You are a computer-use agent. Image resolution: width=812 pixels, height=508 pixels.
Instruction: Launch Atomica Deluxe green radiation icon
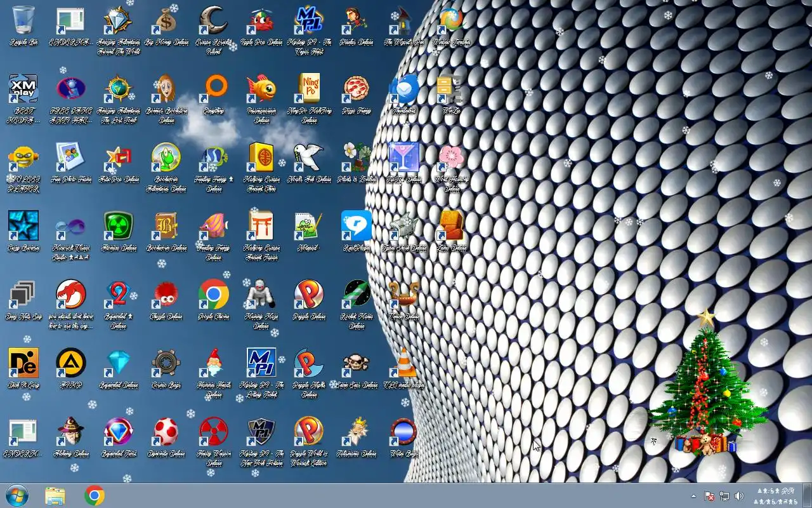119,226
